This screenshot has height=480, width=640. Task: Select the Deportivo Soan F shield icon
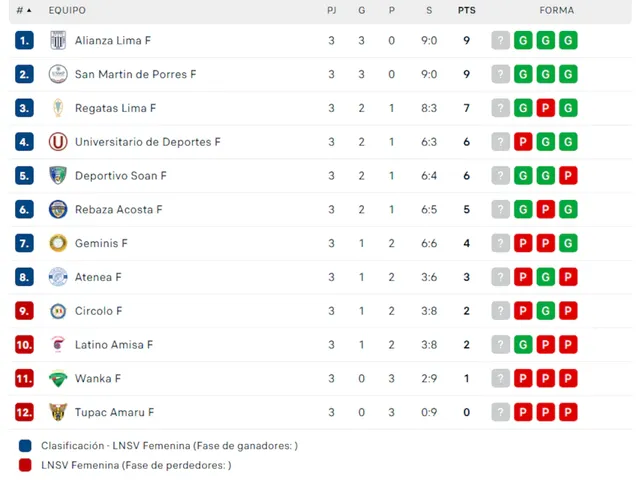(x=58, y=176)
